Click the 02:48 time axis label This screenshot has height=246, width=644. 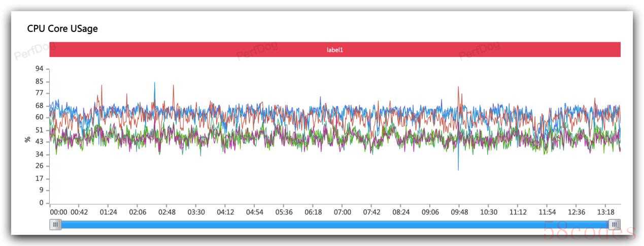(x=166, y=212)
